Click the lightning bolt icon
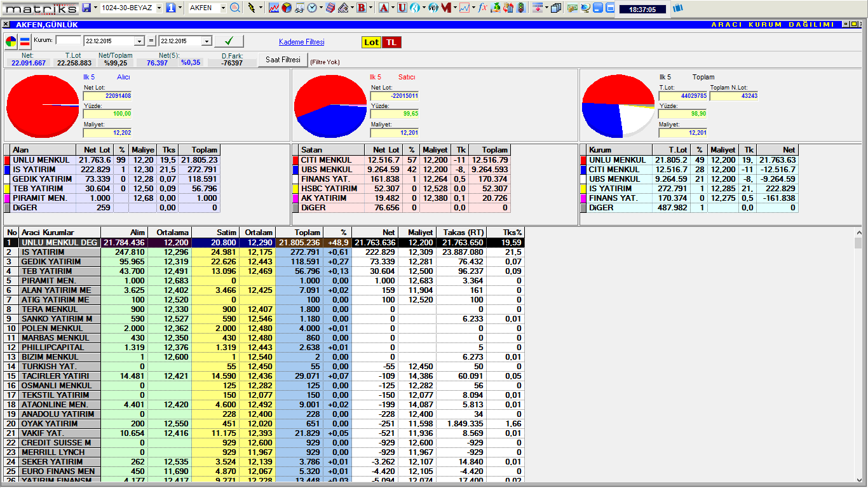The width and height of the screenshot is (868, 488). 252,8
